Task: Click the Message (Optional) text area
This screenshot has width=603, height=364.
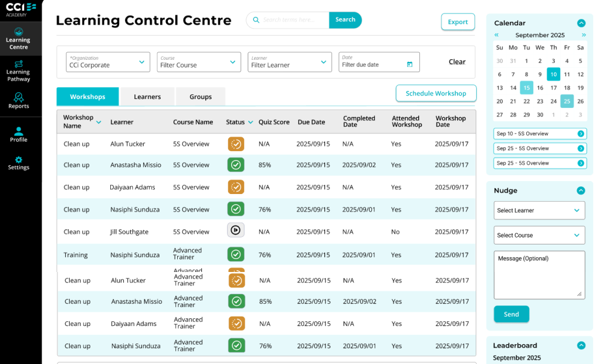Action: click(x=539, y=275)
